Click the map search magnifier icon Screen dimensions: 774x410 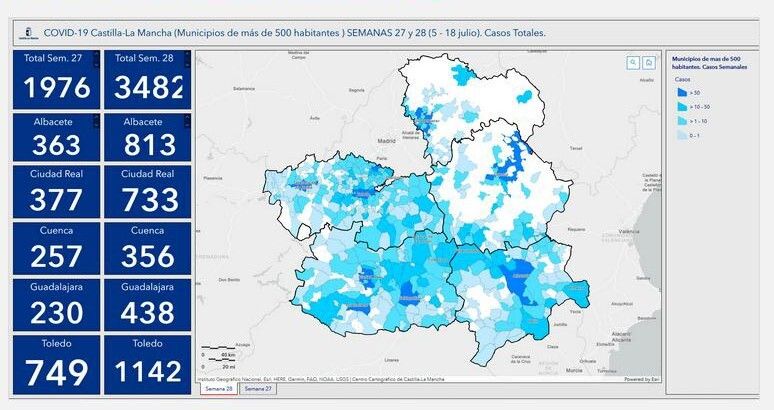pos(633,62)
